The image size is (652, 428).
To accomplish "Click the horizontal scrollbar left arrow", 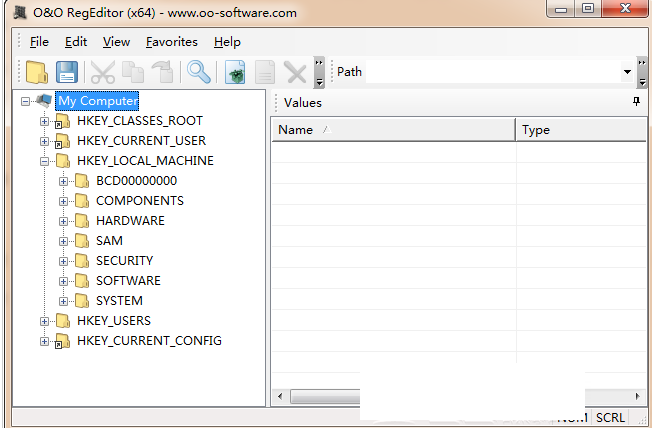I will 279,397.
